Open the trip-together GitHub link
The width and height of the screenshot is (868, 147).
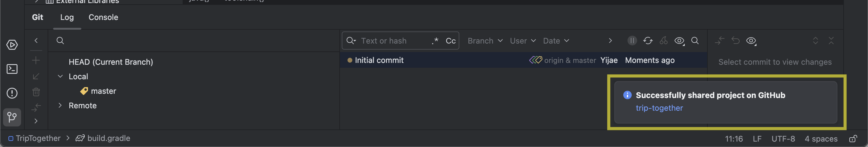click(659, 108)
